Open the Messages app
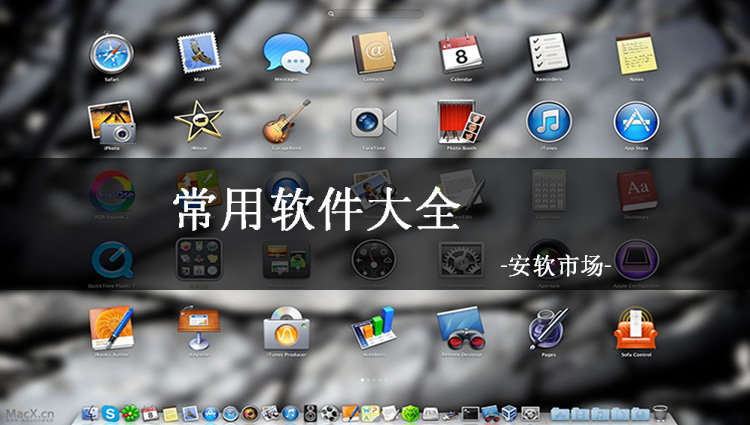 coord(286,53)
